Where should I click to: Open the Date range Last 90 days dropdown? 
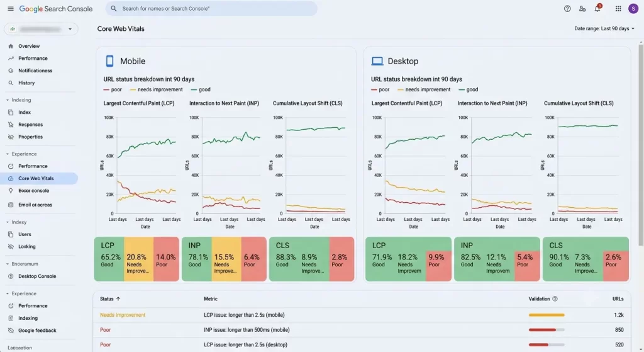coord(604,29)
